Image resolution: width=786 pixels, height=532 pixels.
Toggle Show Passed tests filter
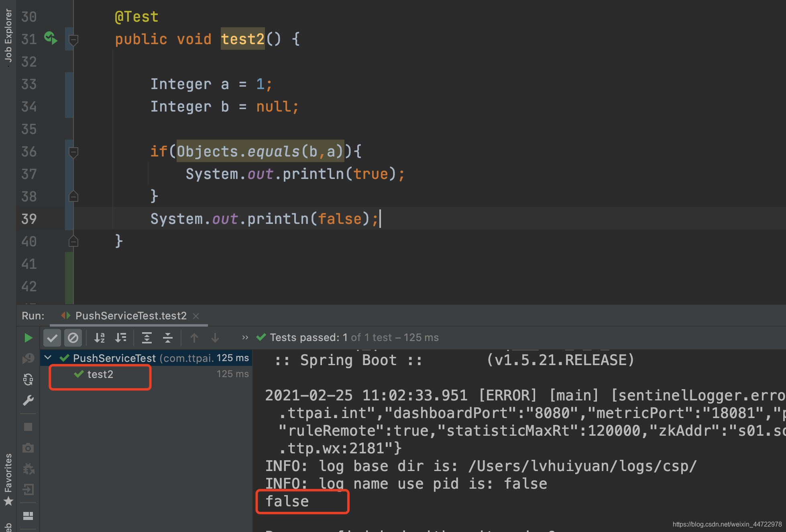52,337
